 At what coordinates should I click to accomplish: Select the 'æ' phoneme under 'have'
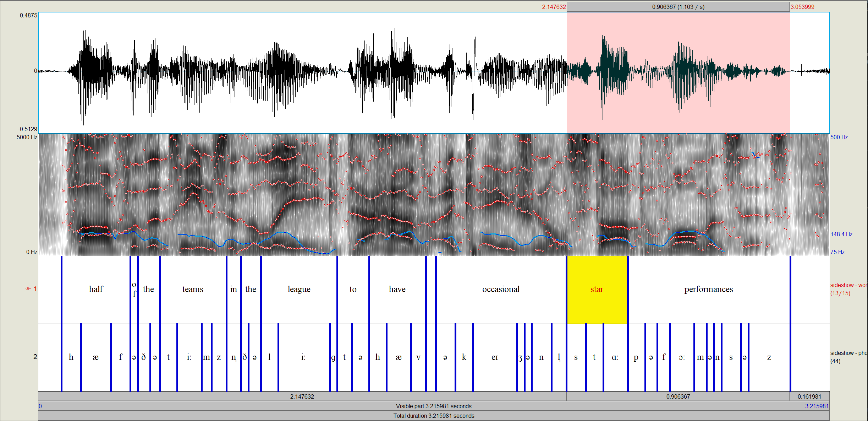click(399, 357)
